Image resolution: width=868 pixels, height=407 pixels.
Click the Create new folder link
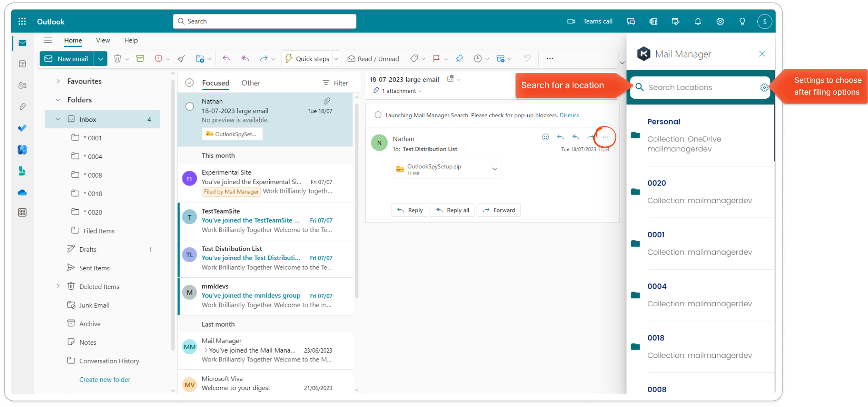pos(105,379)
